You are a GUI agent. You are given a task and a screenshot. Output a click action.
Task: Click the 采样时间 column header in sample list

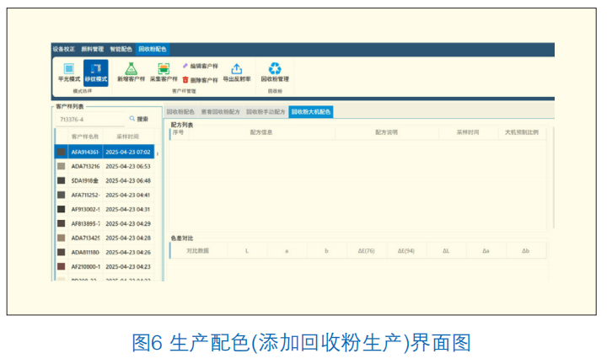coord(127,136)
